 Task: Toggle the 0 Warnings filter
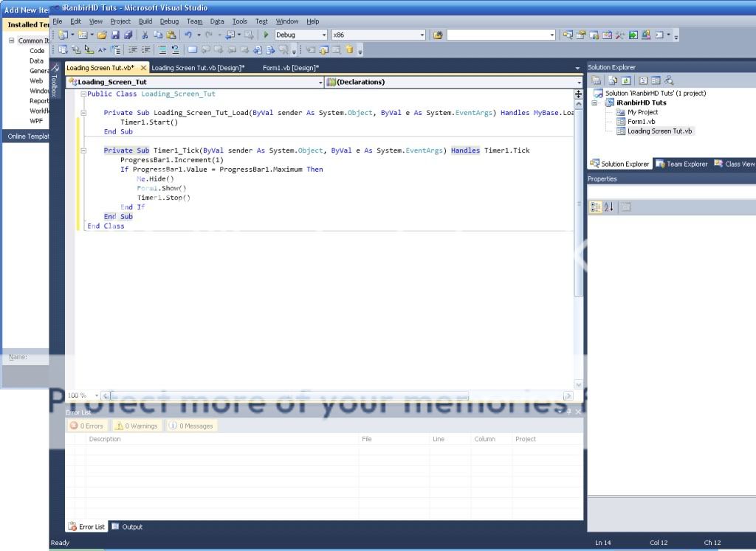coord(136,426)
